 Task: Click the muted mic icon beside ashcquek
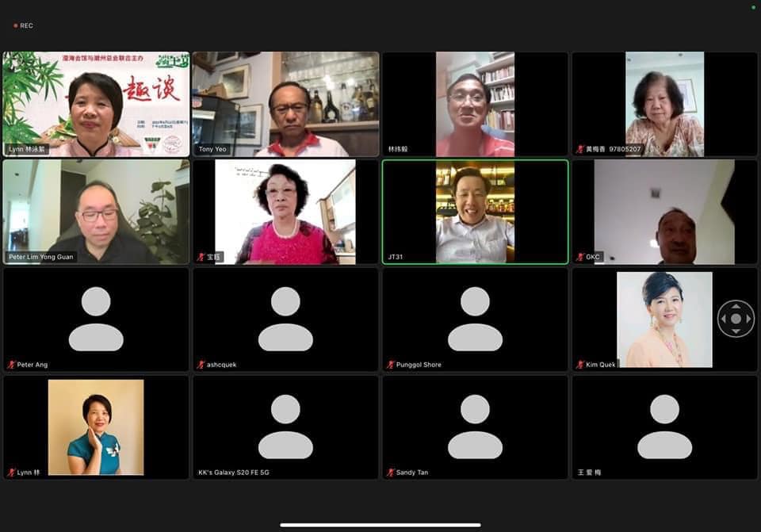201,365
